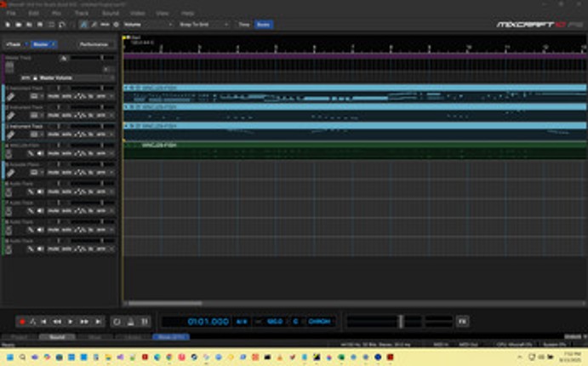Image resolution: width=588 pixels, height=366 pixels.
Task: Jump to end with the transport button
Action: tap(98, 322)
